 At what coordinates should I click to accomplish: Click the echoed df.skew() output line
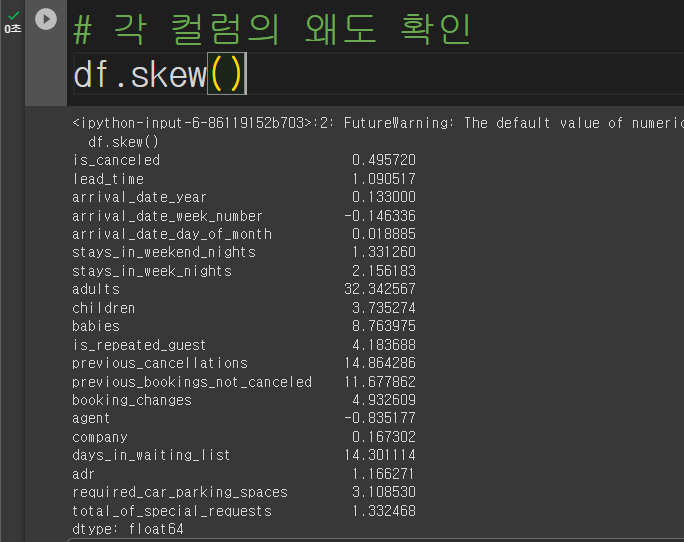pyautogui.click(x=123, y=142)
